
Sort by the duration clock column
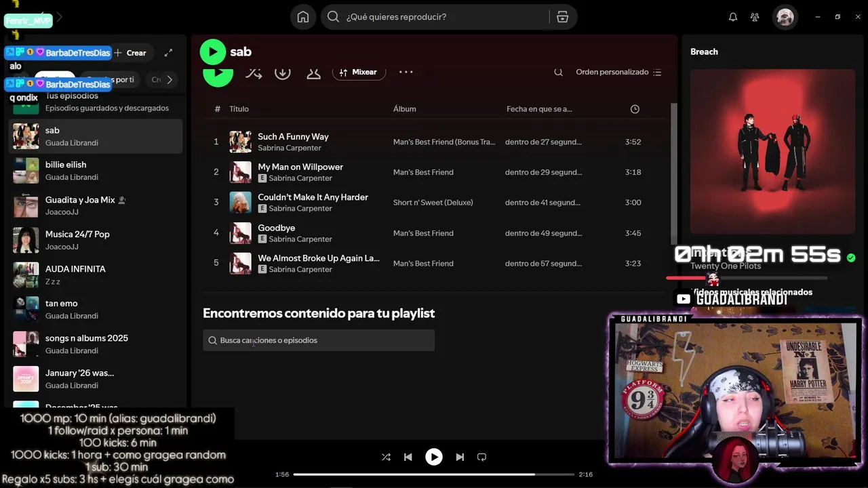(635, 109)
